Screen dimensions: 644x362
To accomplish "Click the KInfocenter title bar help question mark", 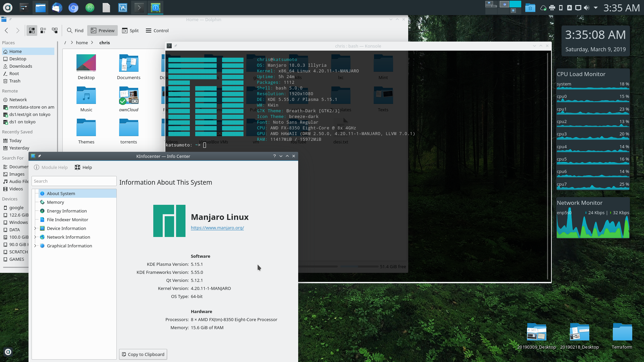I will [274, 156].
